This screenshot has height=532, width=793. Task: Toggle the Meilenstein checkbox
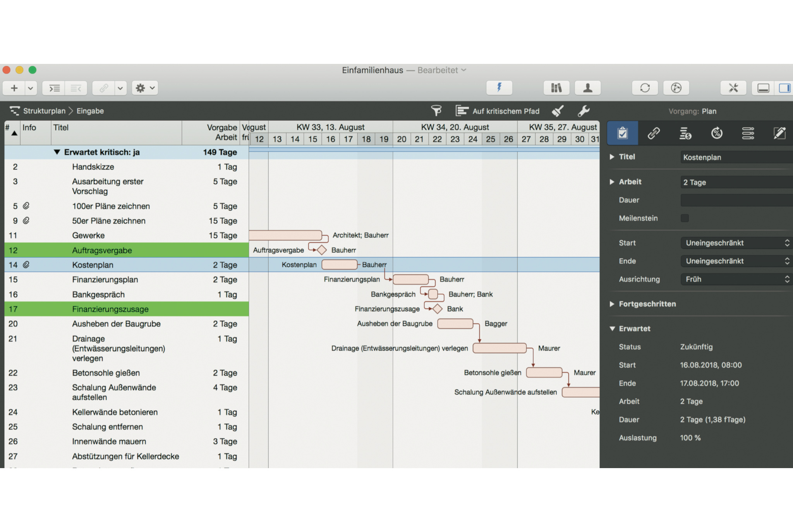[685, 218]
